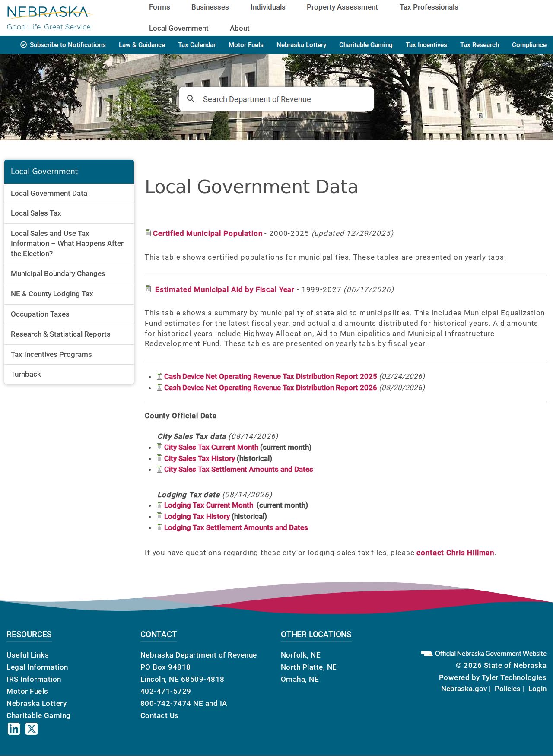Open the LinkedIn icon in the footer
The width and height of the screenshot is (553, 756).
click(14, 729)
